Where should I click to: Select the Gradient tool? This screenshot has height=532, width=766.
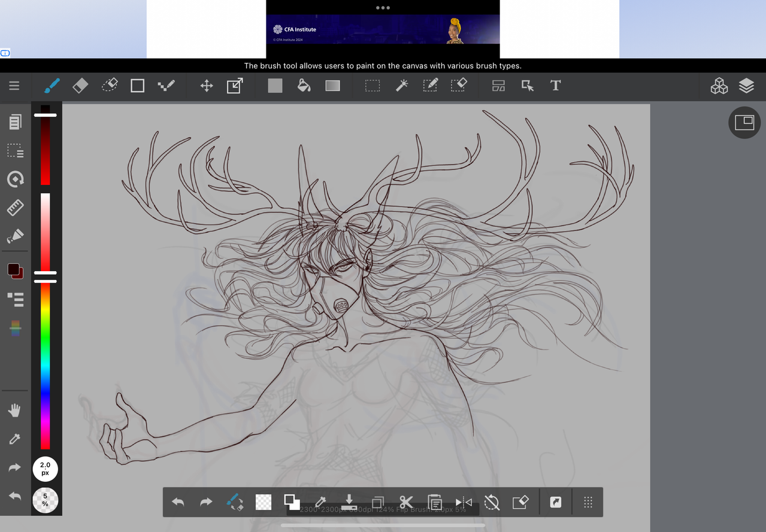click(x=332, y=86)
